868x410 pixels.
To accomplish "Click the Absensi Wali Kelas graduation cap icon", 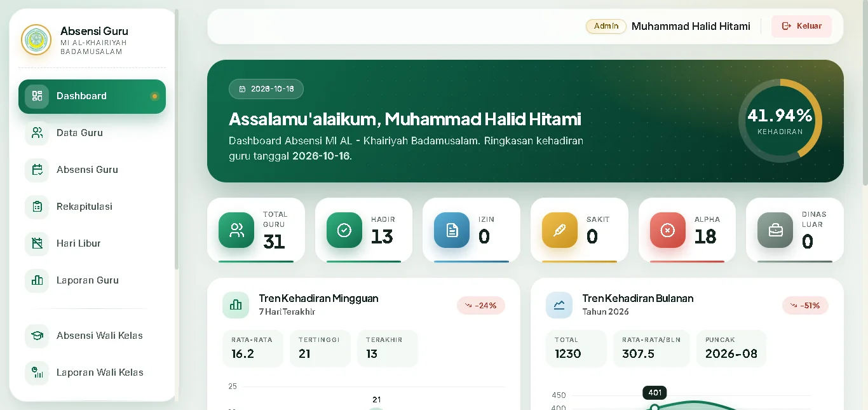I will 37,336.
